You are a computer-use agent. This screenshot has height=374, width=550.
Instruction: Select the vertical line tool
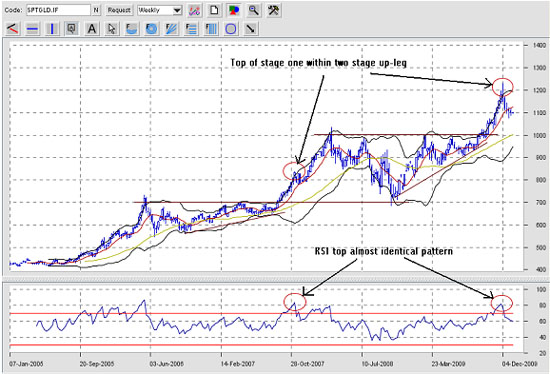(52, 29)
